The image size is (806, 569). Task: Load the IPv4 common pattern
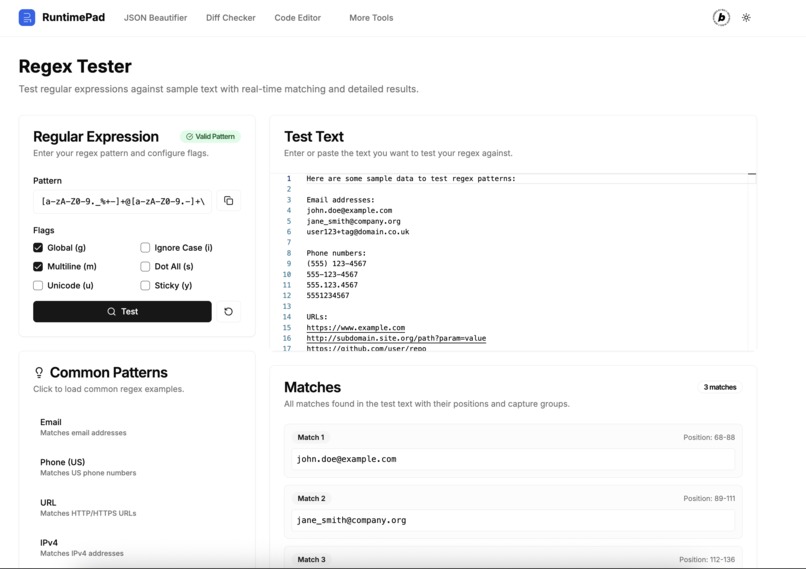137,547
